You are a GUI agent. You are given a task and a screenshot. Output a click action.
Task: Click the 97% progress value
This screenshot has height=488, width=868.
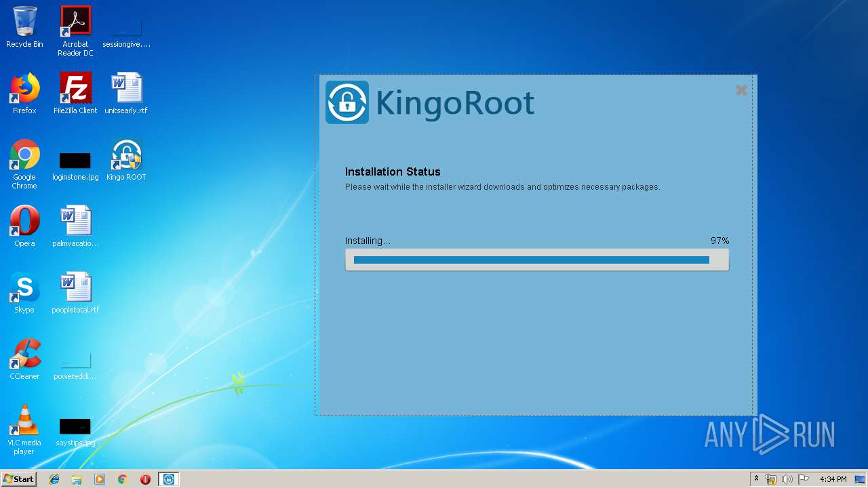coord(719,241)
